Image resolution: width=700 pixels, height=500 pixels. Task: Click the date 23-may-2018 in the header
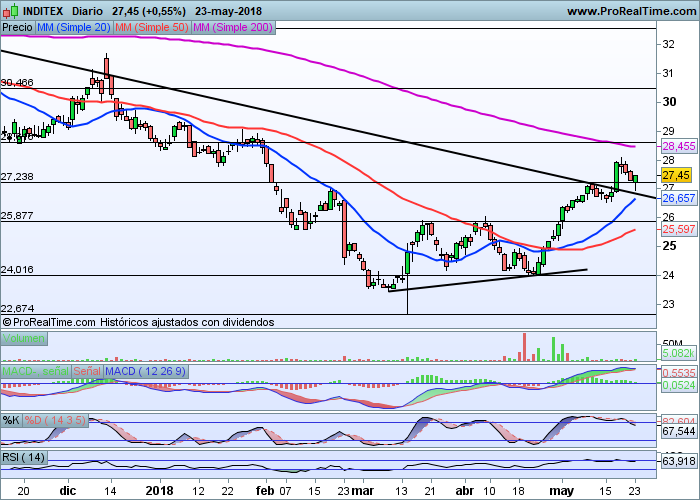point(229,11)
